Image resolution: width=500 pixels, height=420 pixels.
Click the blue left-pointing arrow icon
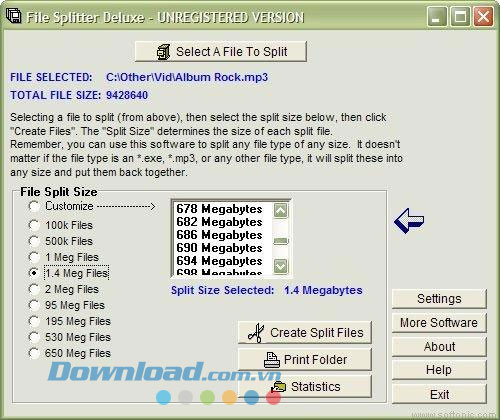click(409, 221)
